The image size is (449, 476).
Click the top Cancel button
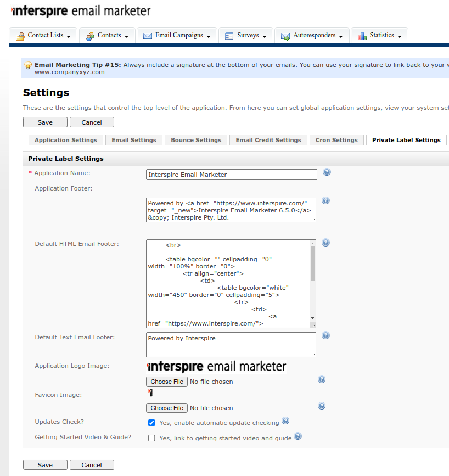click(x=92, y=122)
